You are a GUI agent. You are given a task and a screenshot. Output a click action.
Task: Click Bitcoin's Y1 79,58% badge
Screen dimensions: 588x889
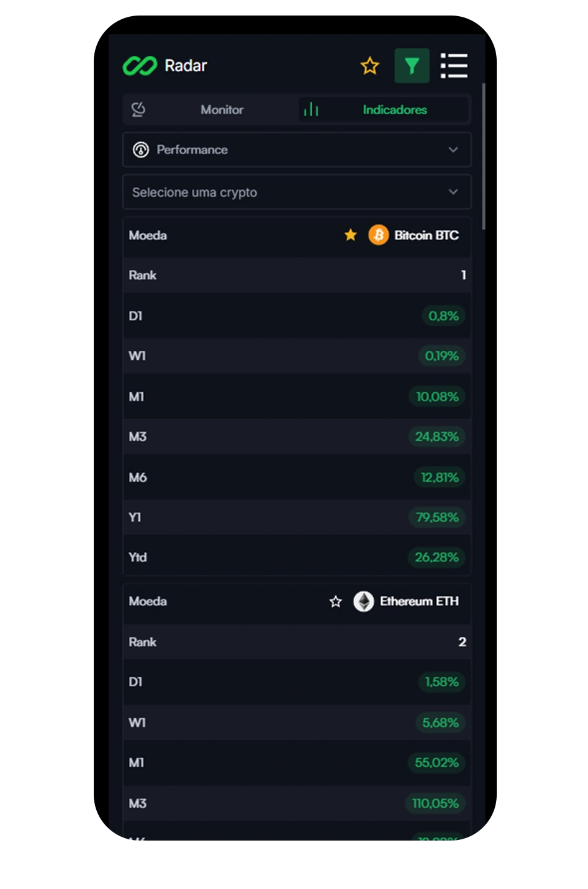pyautogui.click(x=437, y=517)
